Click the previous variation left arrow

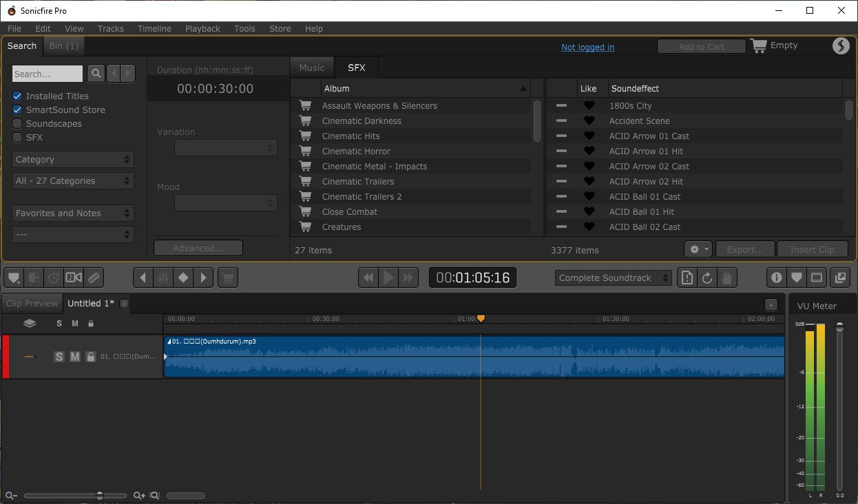(143, 277)
